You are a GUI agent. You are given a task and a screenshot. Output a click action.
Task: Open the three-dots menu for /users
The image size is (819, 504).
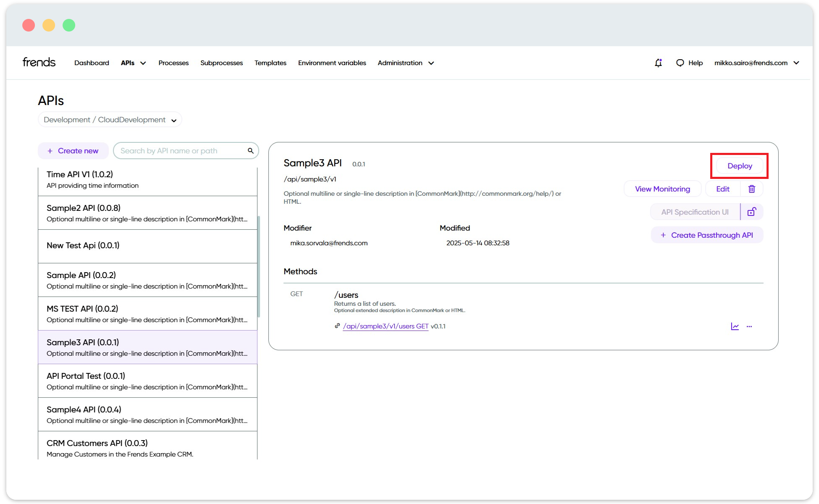[x=749, y=326]
